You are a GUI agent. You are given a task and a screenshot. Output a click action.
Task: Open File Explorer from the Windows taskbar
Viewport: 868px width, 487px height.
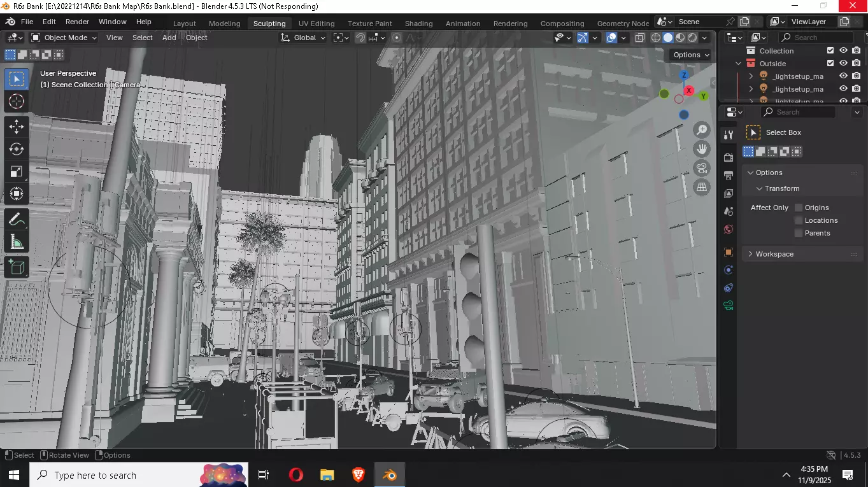[327, 475]
